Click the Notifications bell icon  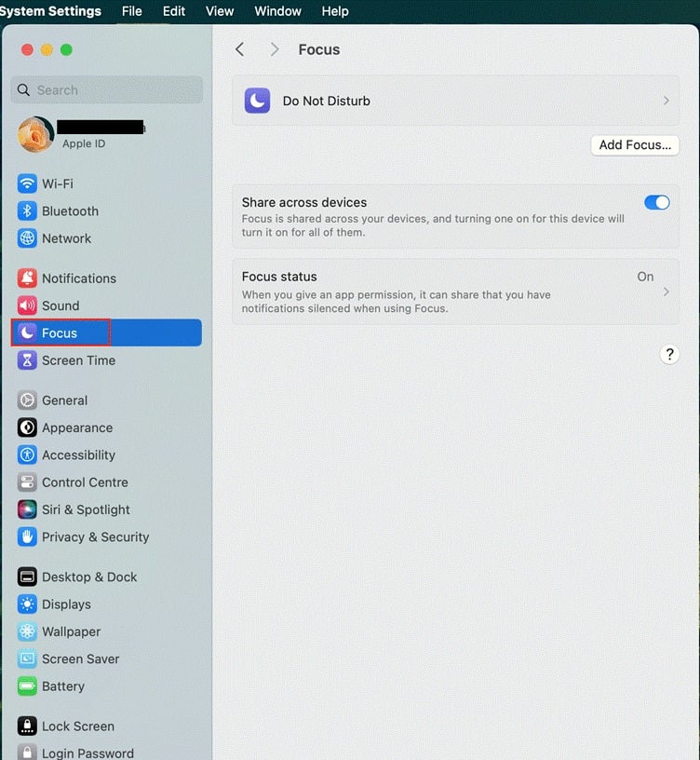(x=27, y=278)
